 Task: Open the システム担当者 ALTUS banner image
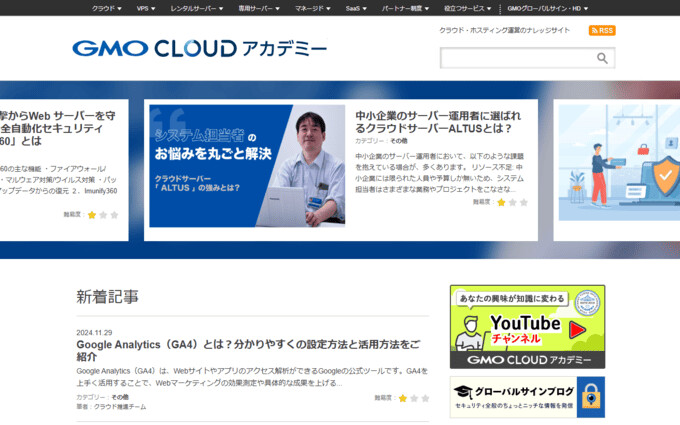[x=247, y=166]
